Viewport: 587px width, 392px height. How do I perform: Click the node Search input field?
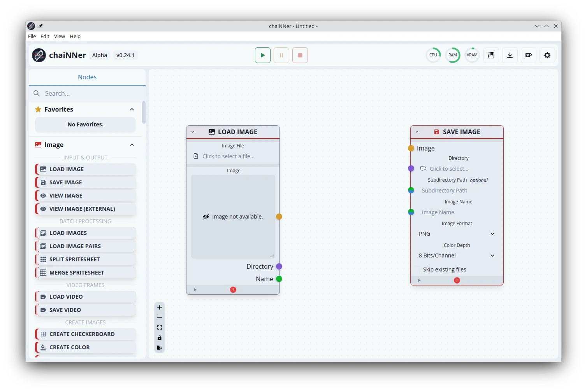pos(91,93)
